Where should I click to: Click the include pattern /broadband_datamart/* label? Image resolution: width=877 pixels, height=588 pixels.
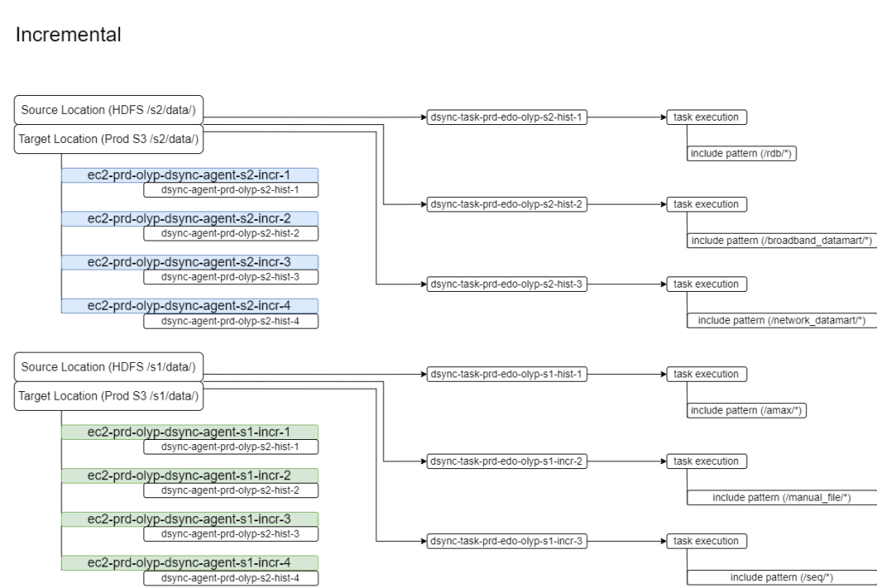(x=782, y=241)
